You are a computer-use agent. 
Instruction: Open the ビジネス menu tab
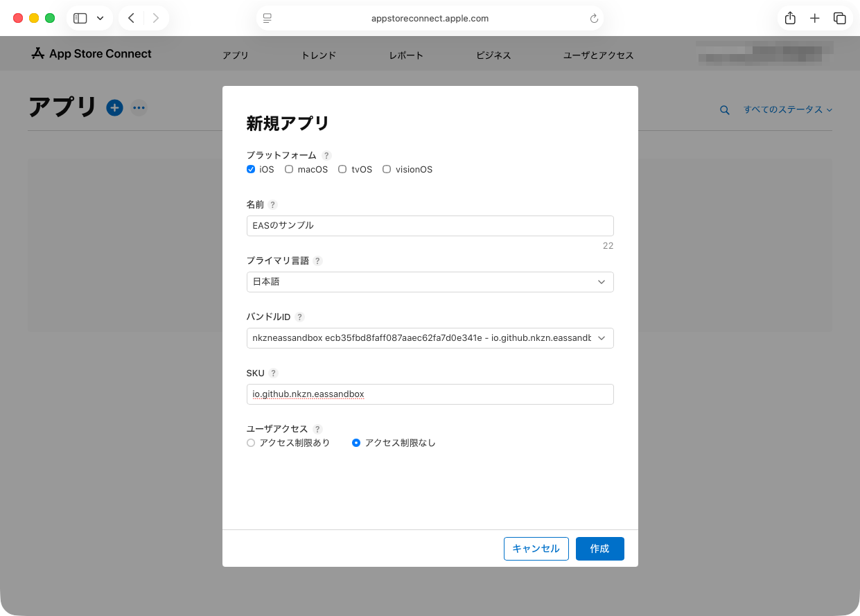click(493, 55)
